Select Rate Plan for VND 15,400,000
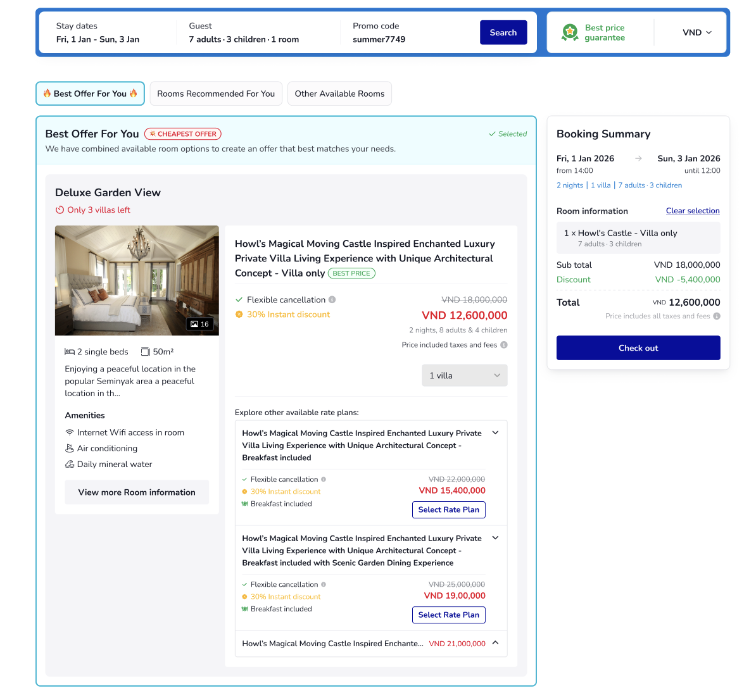This screenshot has width=756, height=700. pos(448,510)
